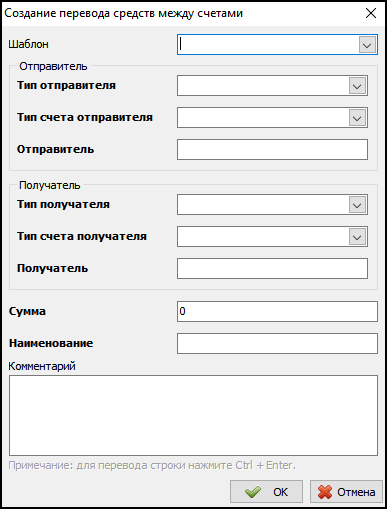Click the Сумма label
The width and height of the screenshot is (387, 509).
coord(27,311)
